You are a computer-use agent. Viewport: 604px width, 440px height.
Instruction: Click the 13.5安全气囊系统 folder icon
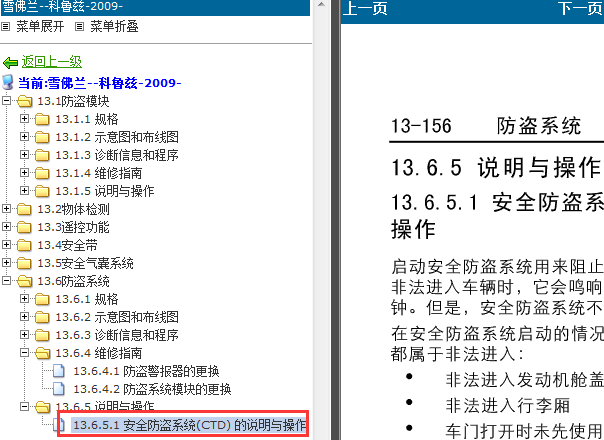(x=24, y=264)
